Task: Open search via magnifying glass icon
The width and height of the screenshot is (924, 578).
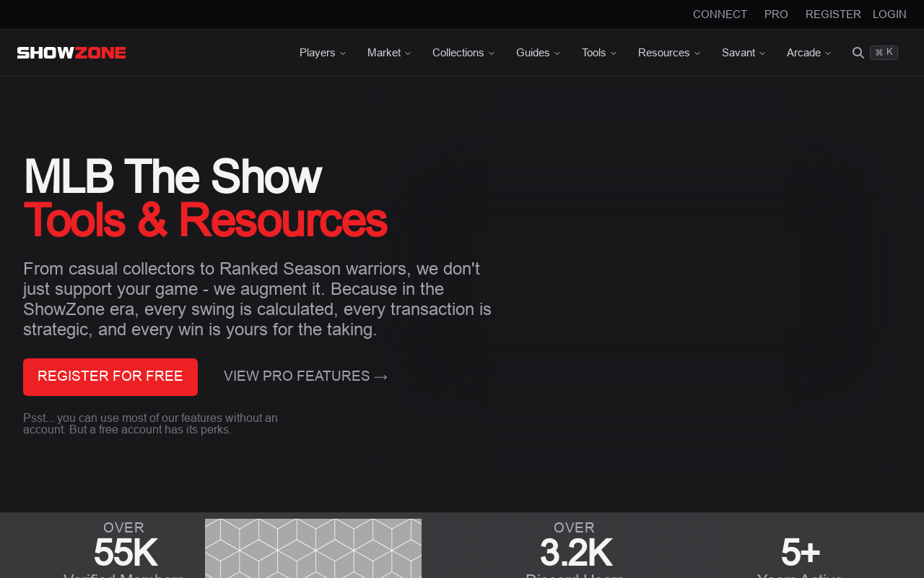Action: 858,53
